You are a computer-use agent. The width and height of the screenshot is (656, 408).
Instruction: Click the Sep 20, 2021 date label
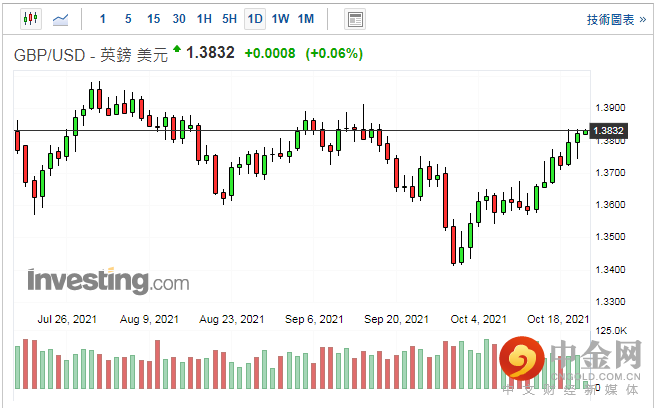[396, 319]
